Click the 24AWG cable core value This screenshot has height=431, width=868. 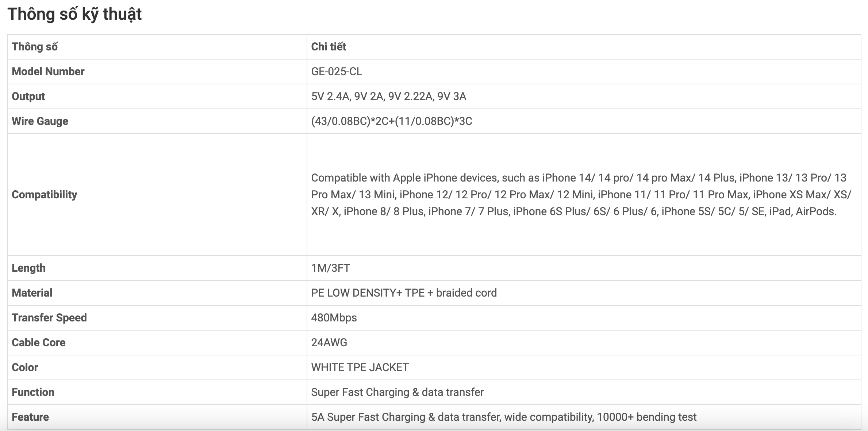pos(329,343)
